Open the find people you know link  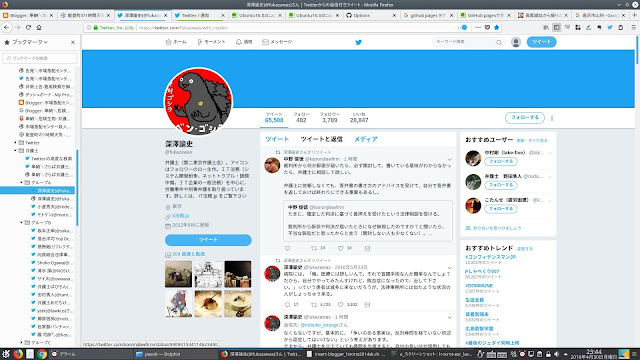(493, 228)
